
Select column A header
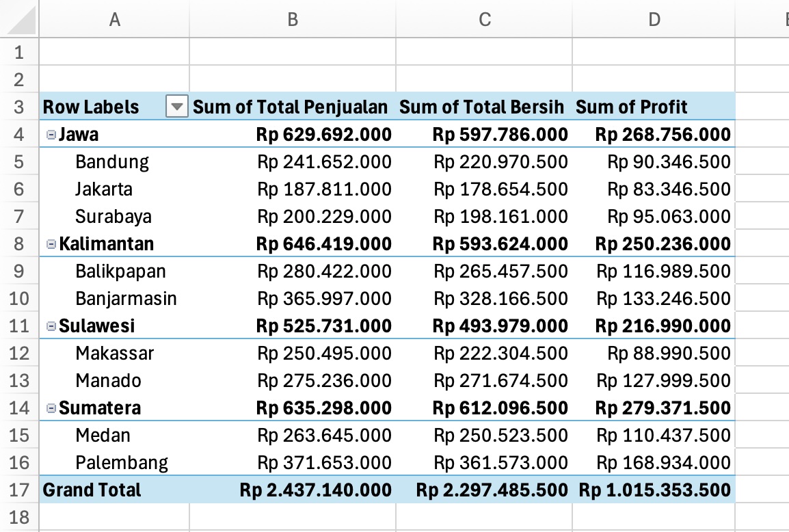[114, 19]
